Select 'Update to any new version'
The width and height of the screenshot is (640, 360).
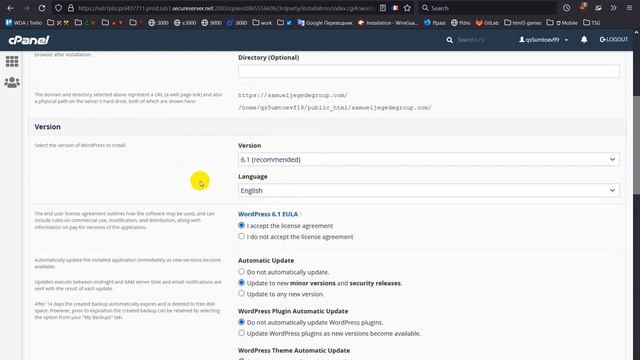242,293
